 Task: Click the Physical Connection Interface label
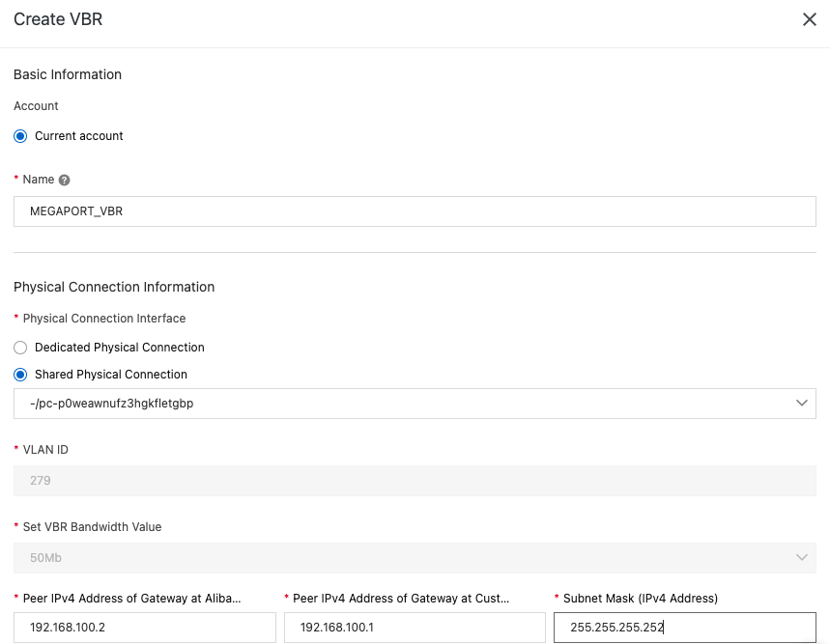pyautogui.click(x=104, y=318)
